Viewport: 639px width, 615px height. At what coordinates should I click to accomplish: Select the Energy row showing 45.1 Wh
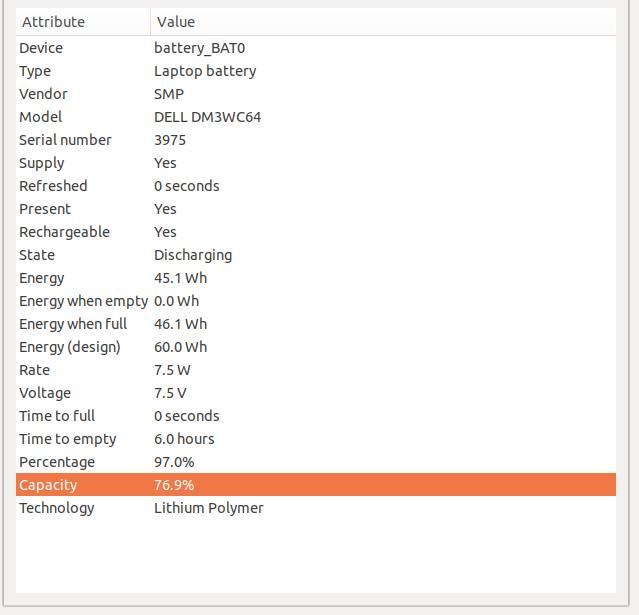coord(316,278)
